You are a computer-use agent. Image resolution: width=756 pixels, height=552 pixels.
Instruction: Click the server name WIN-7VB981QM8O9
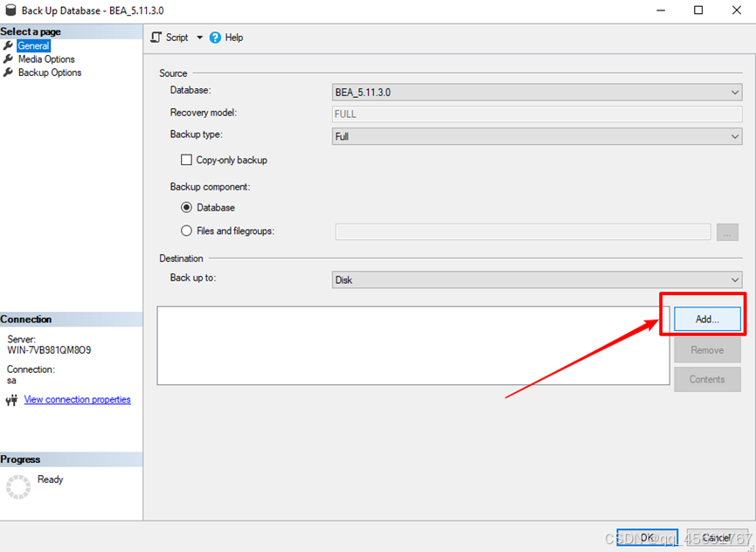click(49, 350)
